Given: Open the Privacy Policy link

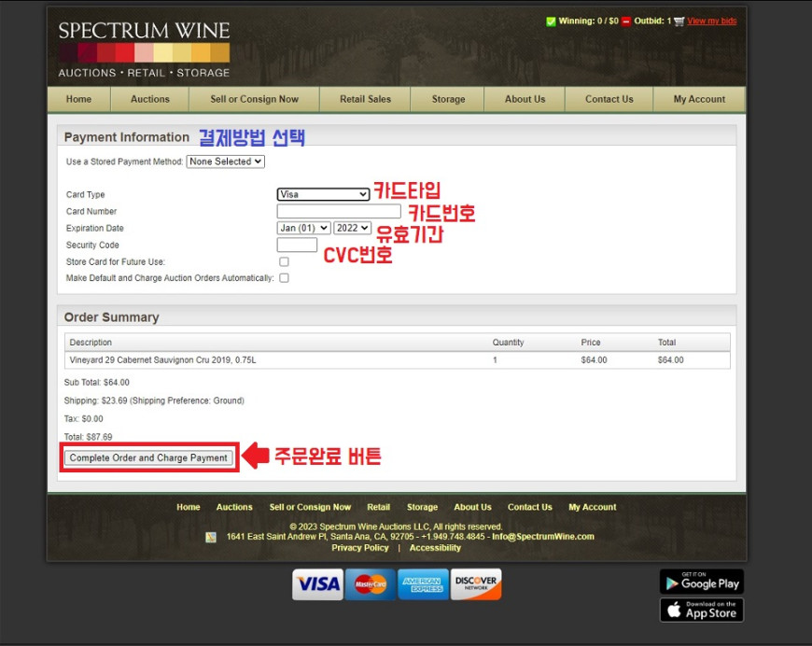Looking at the screenshot, I should coord(360,548).
